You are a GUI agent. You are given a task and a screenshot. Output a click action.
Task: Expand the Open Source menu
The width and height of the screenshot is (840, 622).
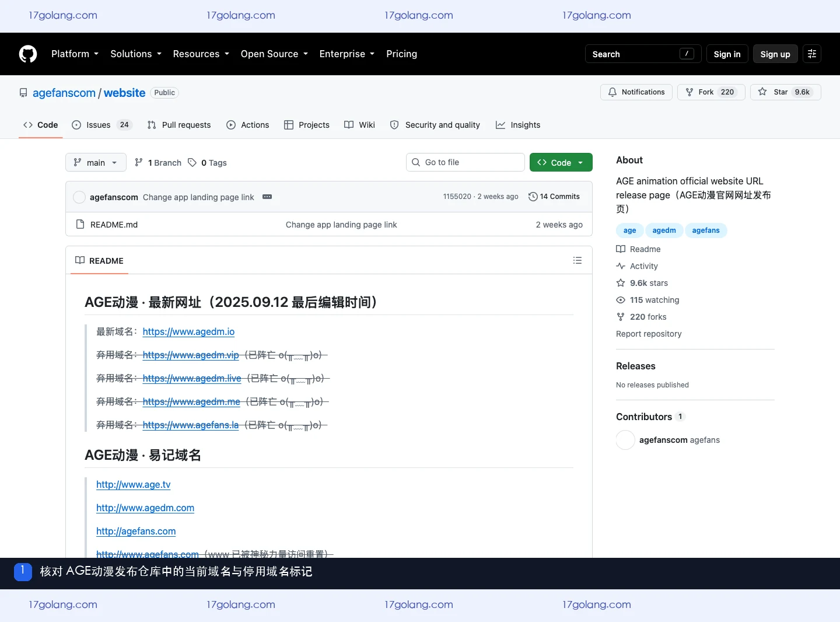[x=274, y=54]
